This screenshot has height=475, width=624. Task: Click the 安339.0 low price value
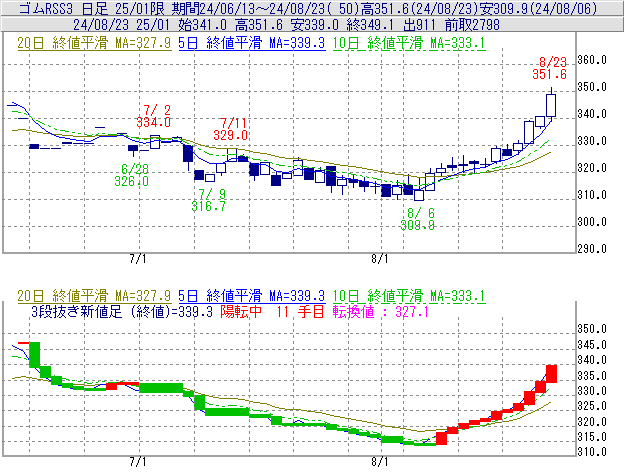click(x=314, y=25)
